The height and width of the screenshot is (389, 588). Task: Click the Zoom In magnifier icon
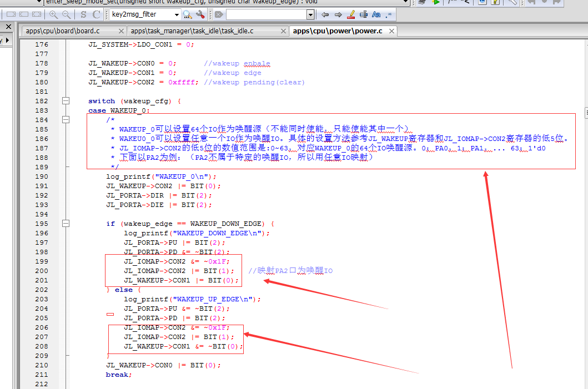[x=54, y=14]
